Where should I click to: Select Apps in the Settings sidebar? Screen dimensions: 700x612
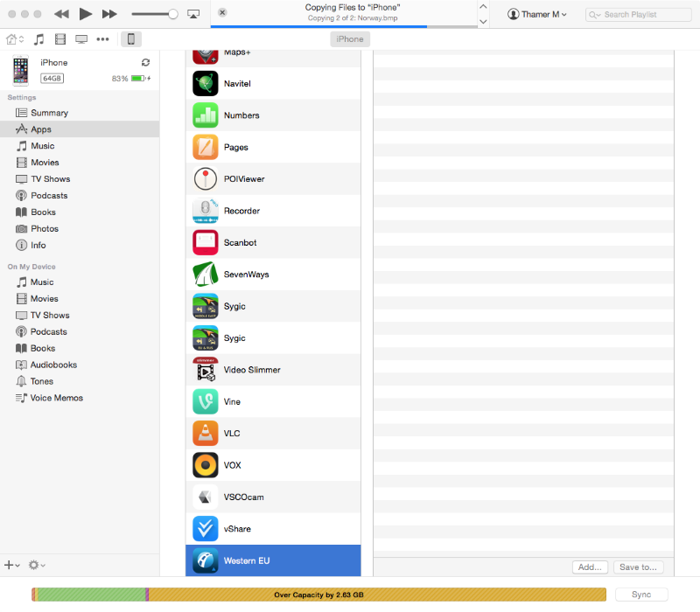tap(80, 129)
